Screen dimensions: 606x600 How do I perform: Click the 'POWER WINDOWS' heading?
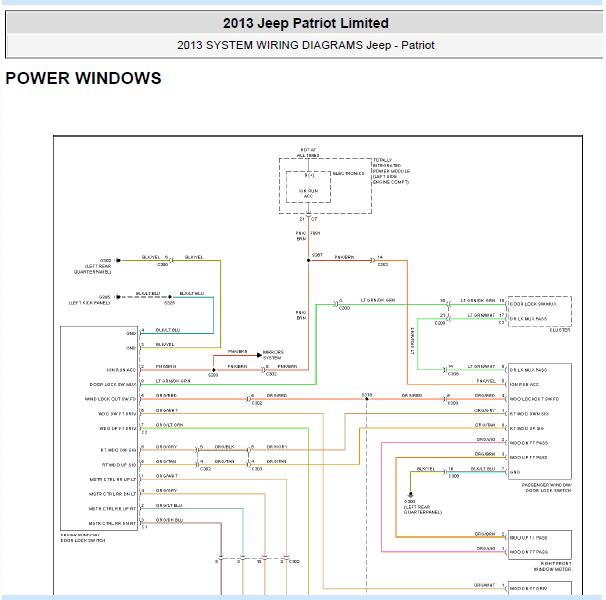pos(83,78)
